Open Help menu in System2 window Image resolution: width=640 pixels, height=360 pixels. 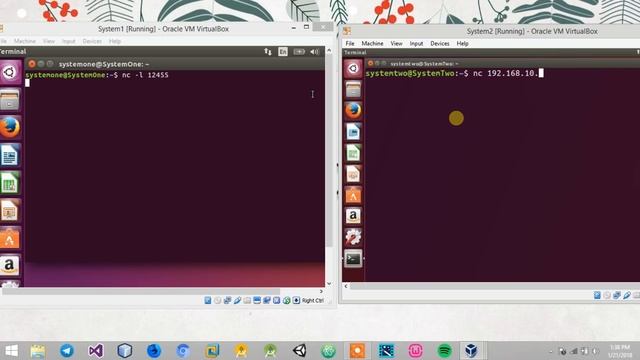[x=462, y=43]
